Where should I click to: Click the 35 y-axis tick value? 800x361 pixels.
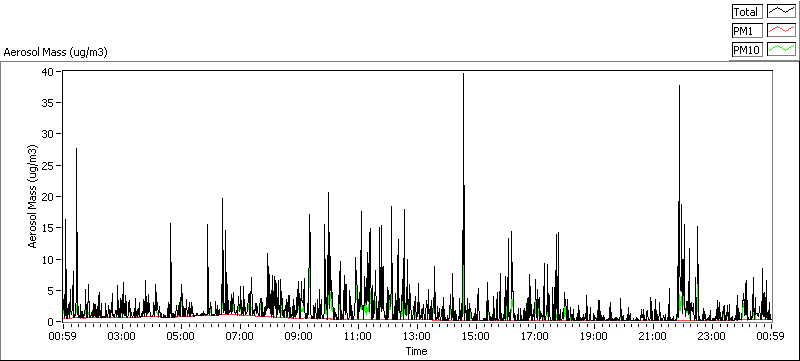[47, 102]
